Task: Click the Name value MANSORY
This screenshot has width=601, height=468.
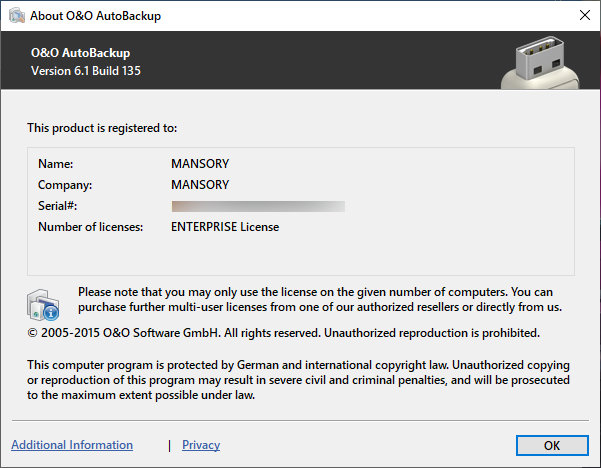Action: tap(200, 163)
